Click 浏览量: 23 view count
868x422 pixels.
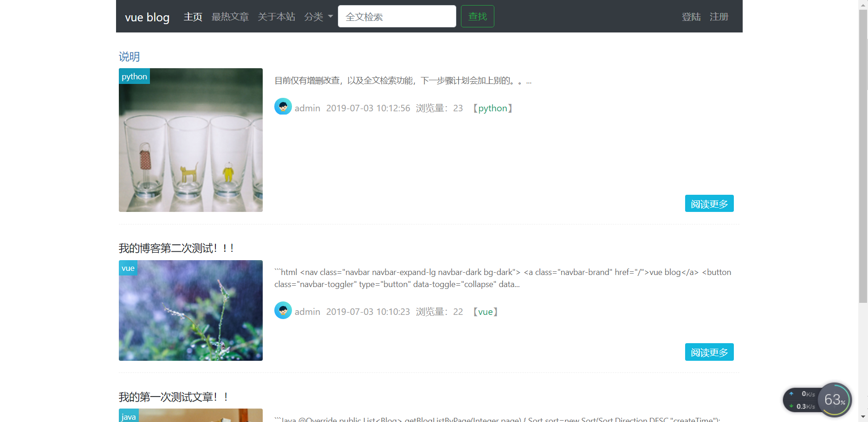pos(439,108)
